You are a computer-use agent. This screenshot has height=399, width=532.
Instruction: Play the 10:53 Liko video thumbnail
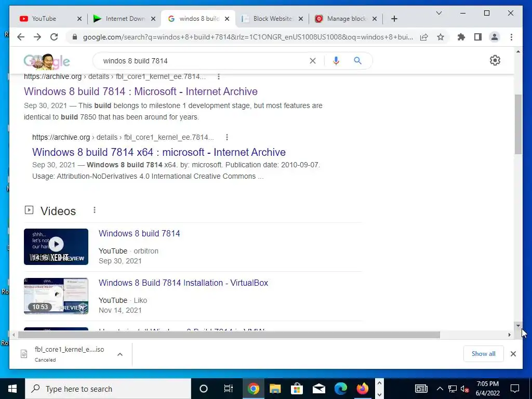[x=56, y=296]
